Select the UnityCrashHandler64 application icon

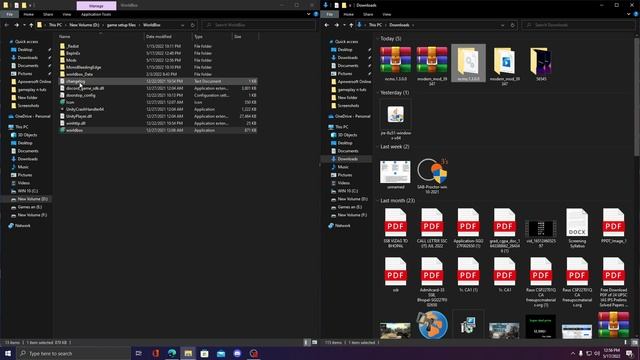click(62, 109)
